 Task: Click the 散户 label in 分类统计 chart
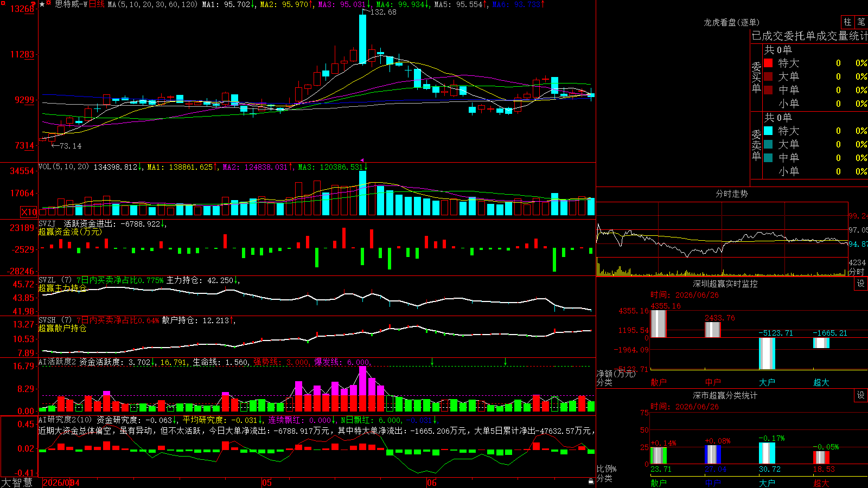(x=659, y=483)
